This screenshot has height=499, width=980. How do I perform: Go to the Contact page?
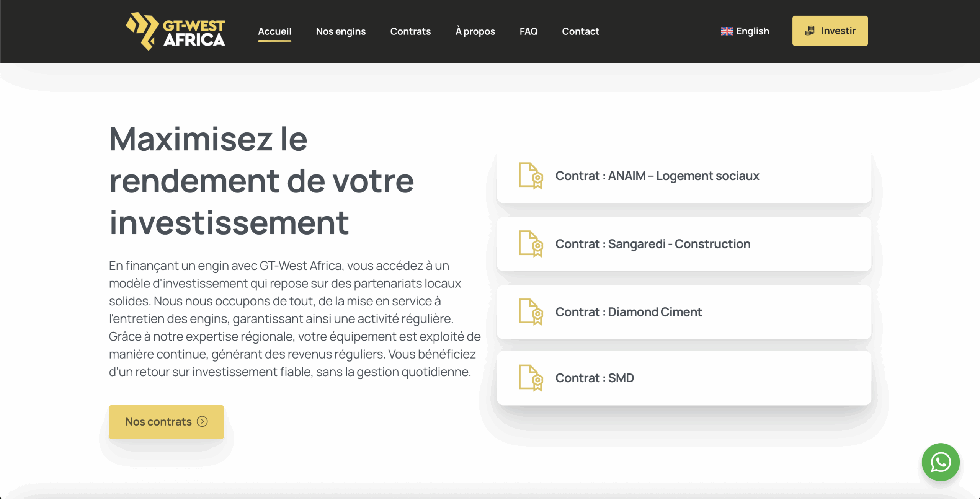click(x=580, y=31)
